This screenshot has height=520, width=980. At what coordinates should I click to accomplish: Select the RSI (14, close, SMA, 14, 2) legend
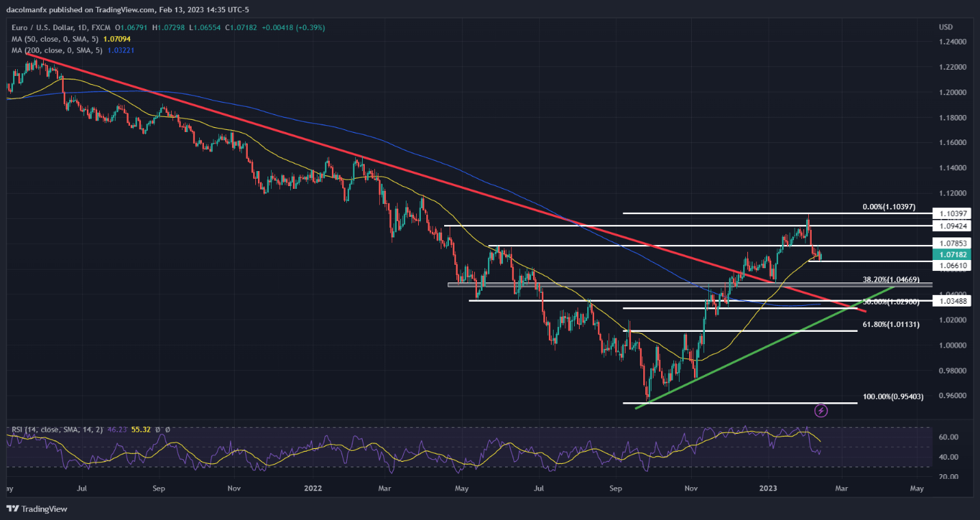coord(57,430)
